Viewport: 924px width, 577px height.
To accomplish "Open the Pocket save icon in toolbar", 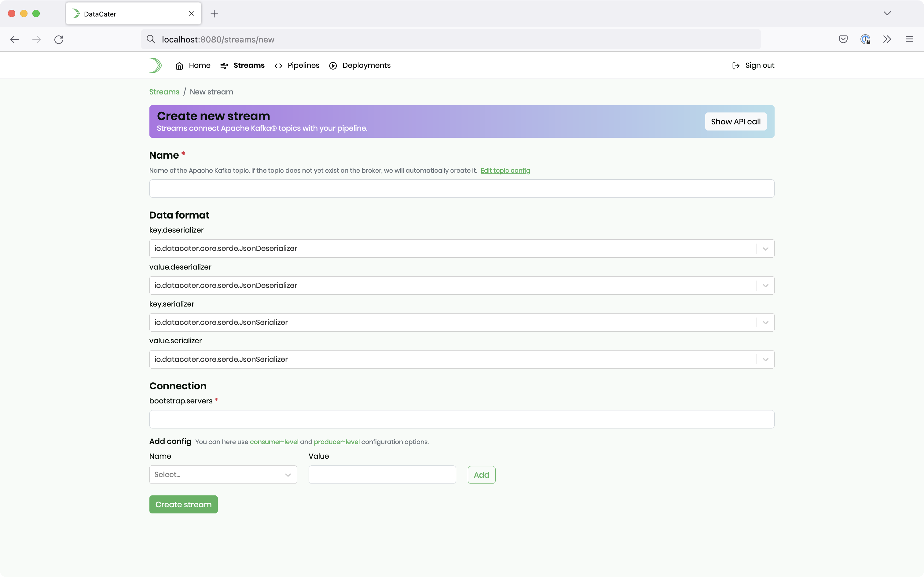I will 843,39.
